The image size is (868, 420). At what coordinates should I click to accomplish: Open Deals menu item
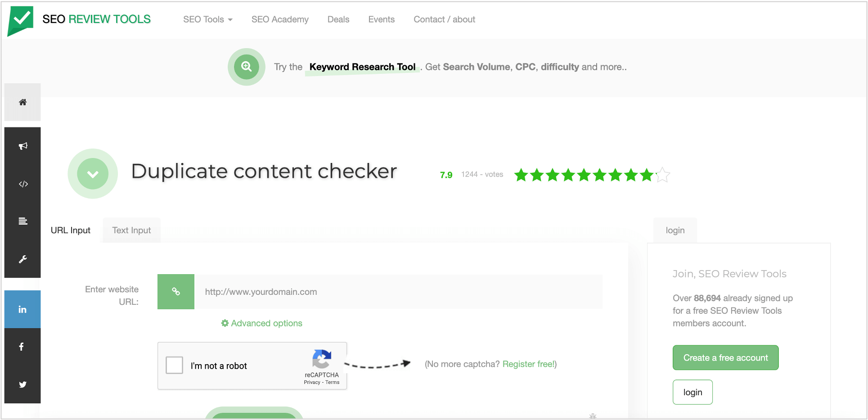point(338,19)
